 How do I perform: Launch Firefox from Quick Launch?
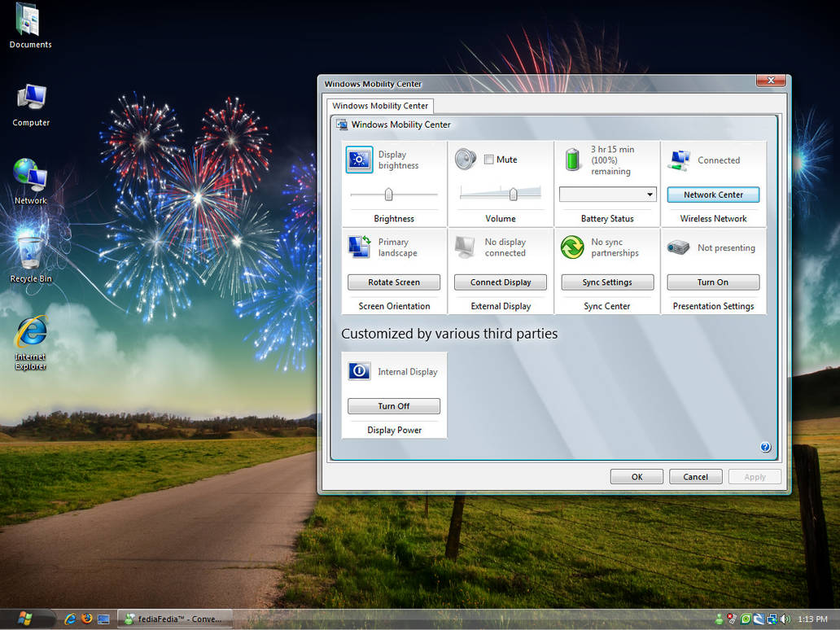click(87, 619)
